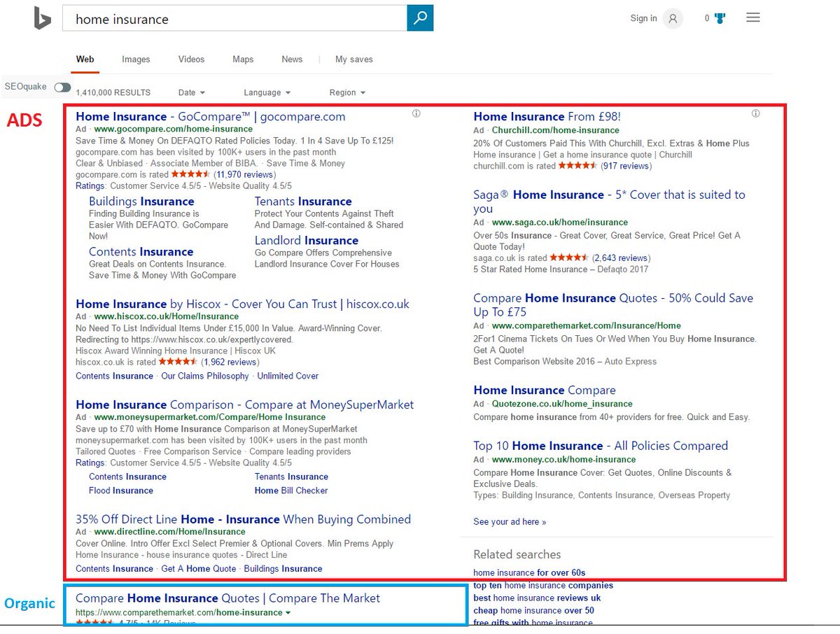The height and width of the screenshot is (634, 840).
Task: Switch to the Maps tab
Action: click(x=243, y=59)
